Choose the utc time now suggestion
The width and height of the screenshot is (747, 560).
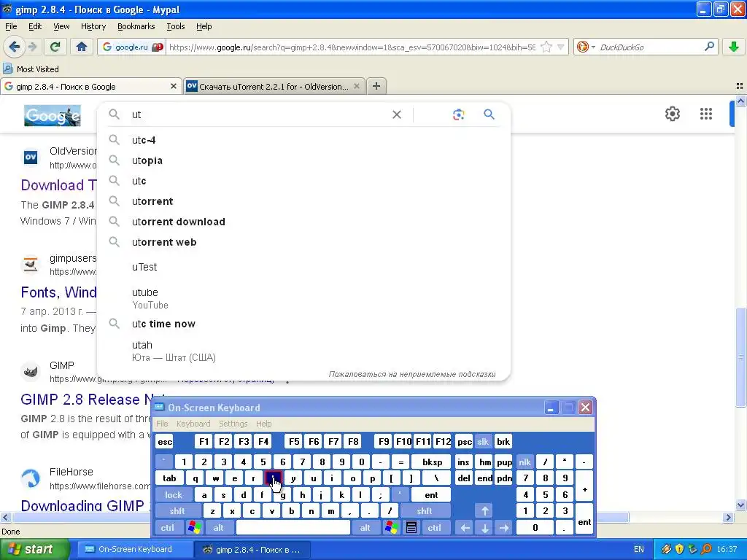[x=303, y=324]
